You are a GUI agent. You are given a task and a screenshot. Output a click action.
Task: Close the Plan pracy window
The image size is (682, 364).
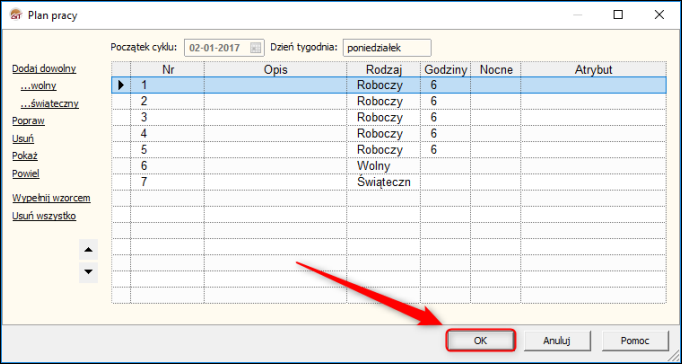659,15
